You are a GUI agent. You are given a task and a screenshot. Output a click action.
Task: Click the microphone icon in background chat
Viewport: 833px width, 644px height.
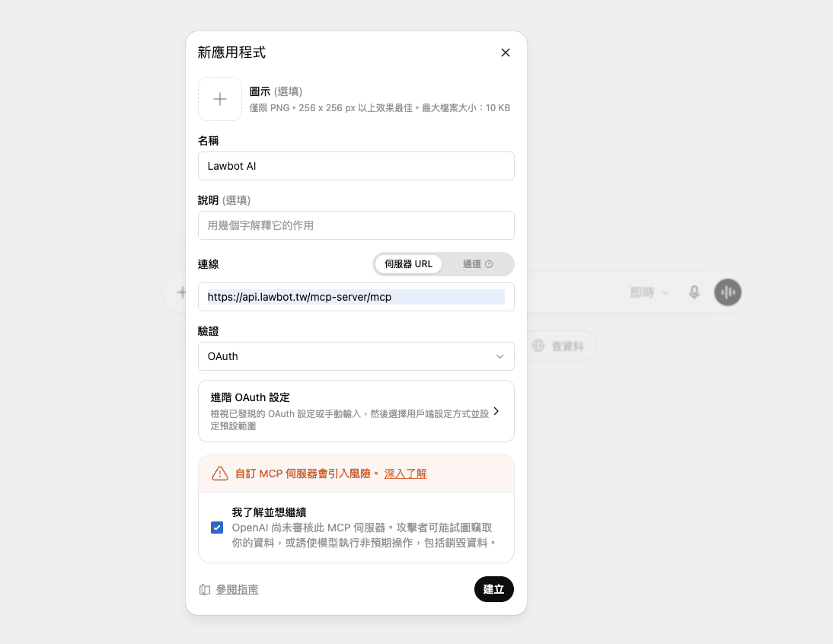[694, 292]
